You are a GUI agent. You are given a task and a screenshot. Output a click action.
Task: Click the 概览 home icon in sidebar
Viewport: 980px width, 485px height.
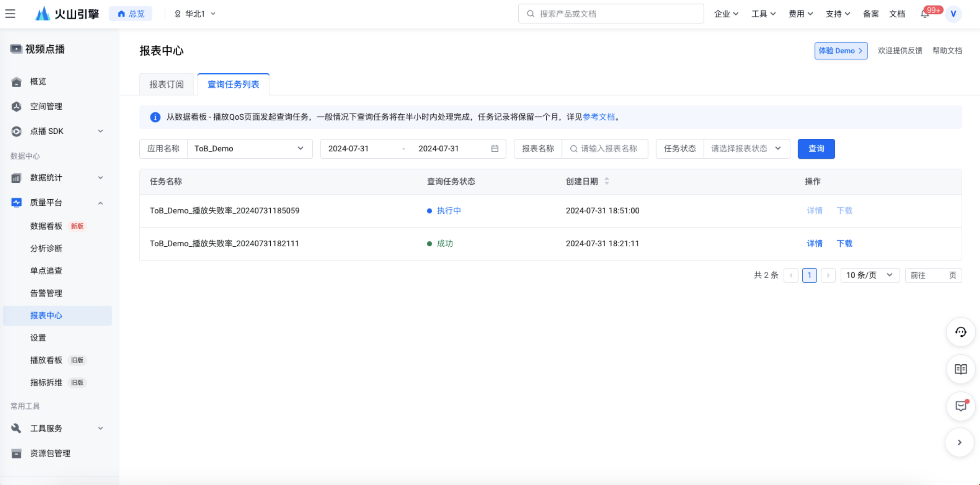16,81
